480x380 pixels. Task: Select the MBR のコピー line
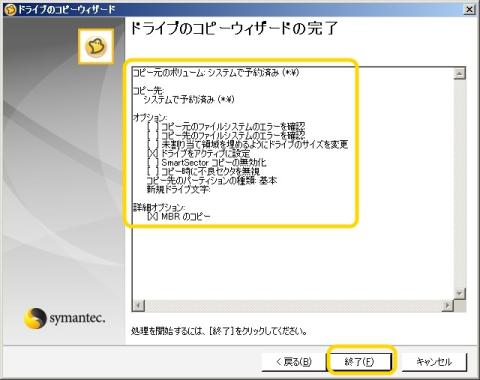click(x=179, y=216)
